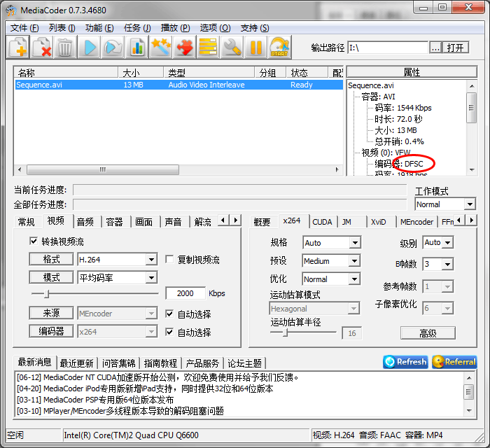Switch to the XviD tab

pyautogui.click(x=379, y=222)
